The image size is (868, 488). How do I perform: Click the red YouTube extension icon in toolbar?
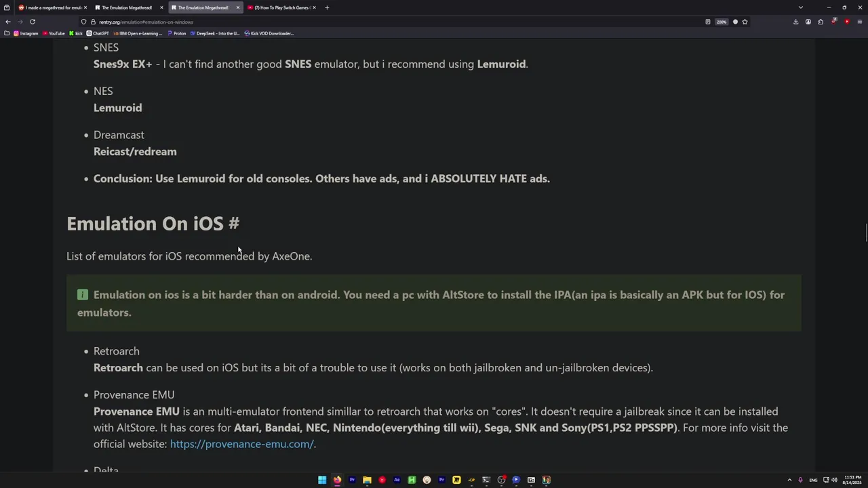click(x=847, y=22)
